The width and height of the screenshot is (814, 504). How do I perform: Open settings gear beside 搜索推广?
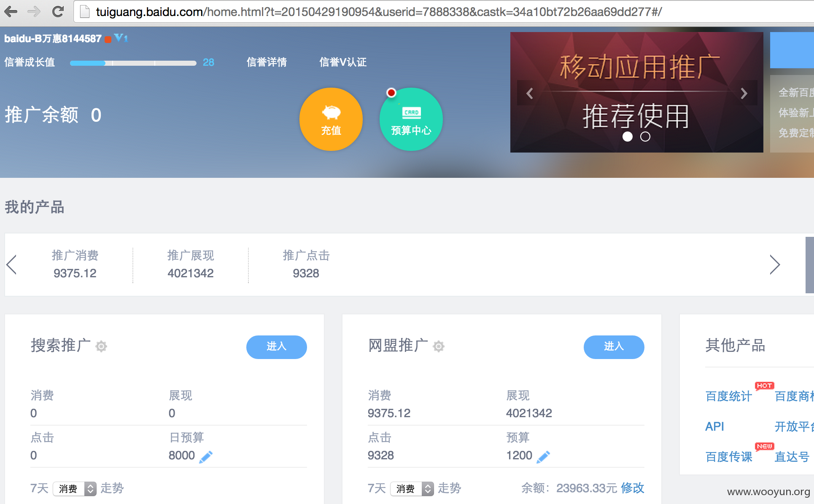click(x=101, y=346)
